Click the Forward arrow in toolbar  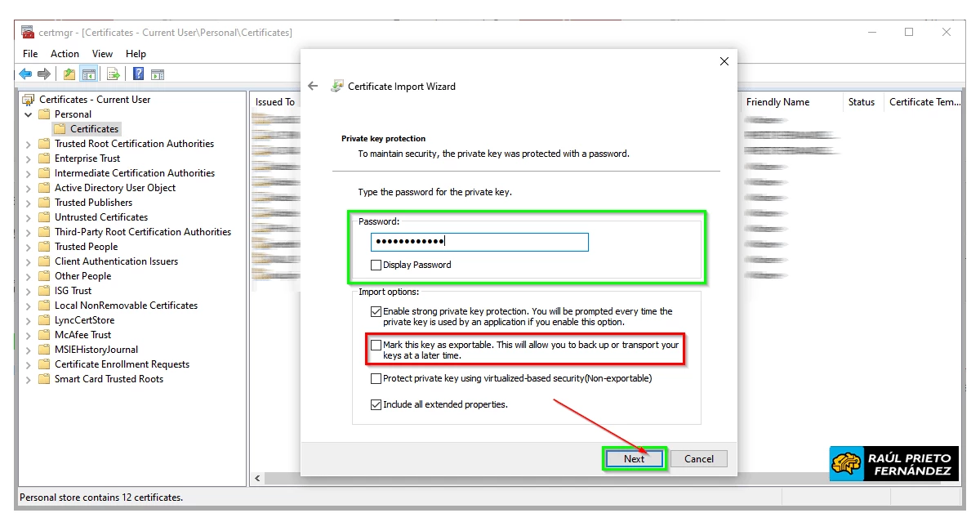[44, 74]
